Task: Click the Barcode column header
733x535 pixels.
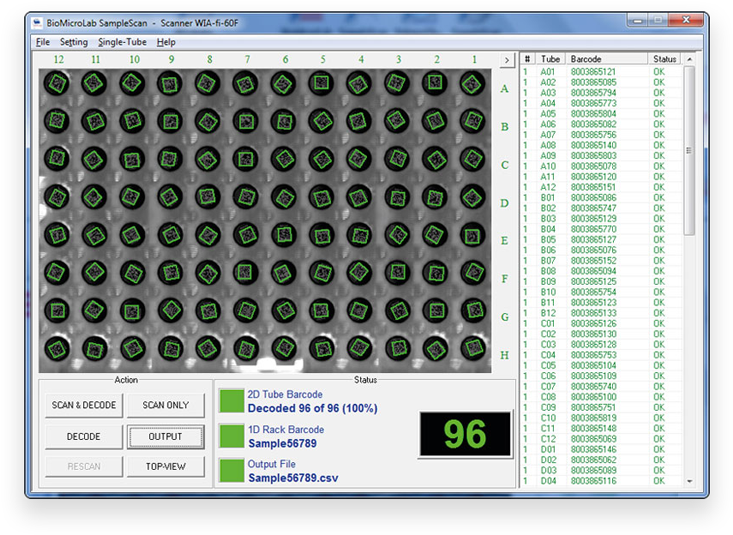Action: (607, 59)
